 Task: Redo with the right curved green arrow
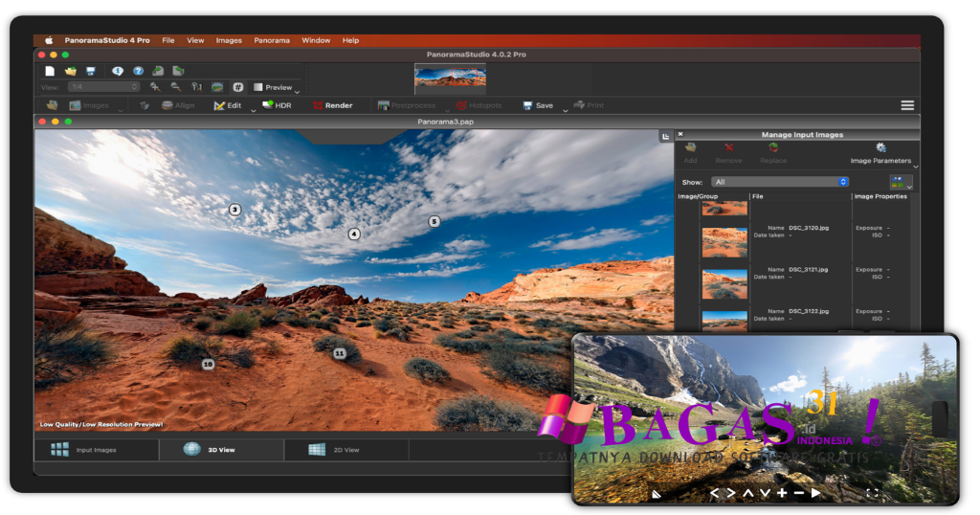click(x=178, y=71)
